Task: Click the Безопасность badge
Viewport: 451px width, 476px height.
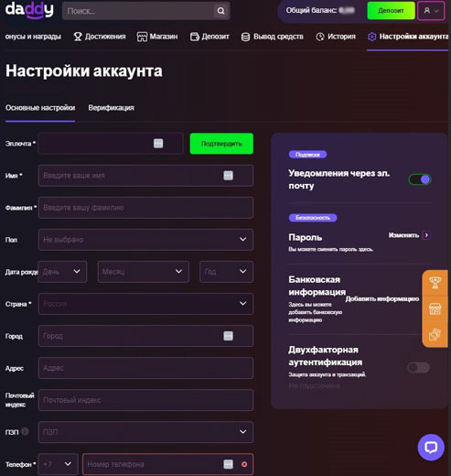Action: tap(313, 218)
